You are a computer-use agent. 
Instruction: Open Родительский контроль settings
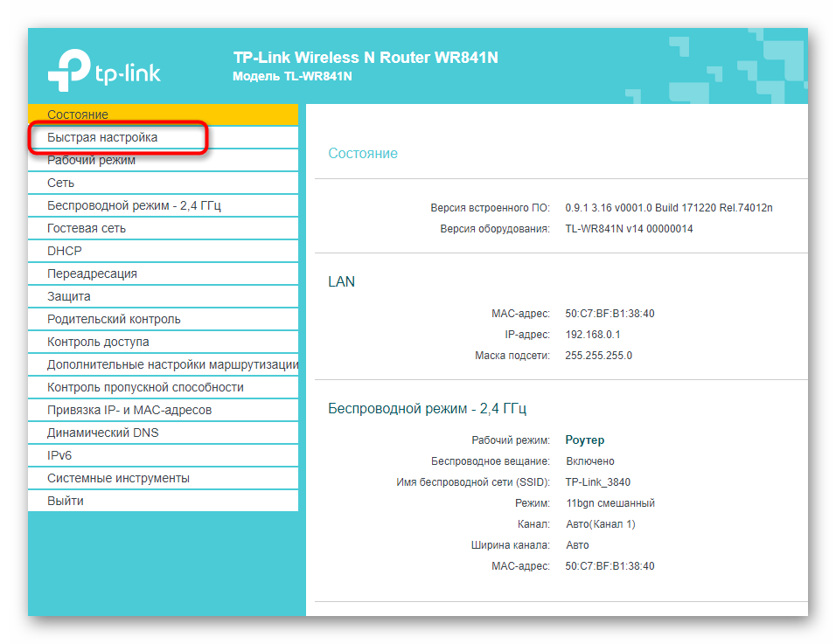tap(114, 319)
